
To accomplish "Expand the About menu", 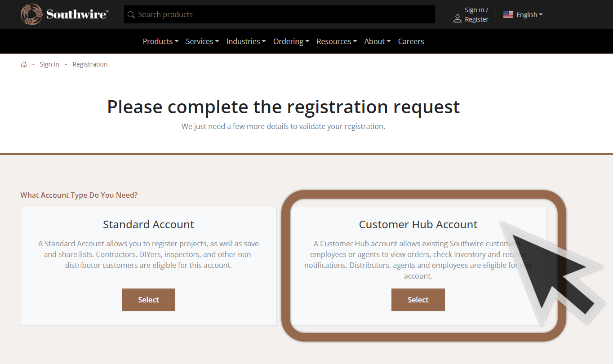I will (x=378, y=41).
